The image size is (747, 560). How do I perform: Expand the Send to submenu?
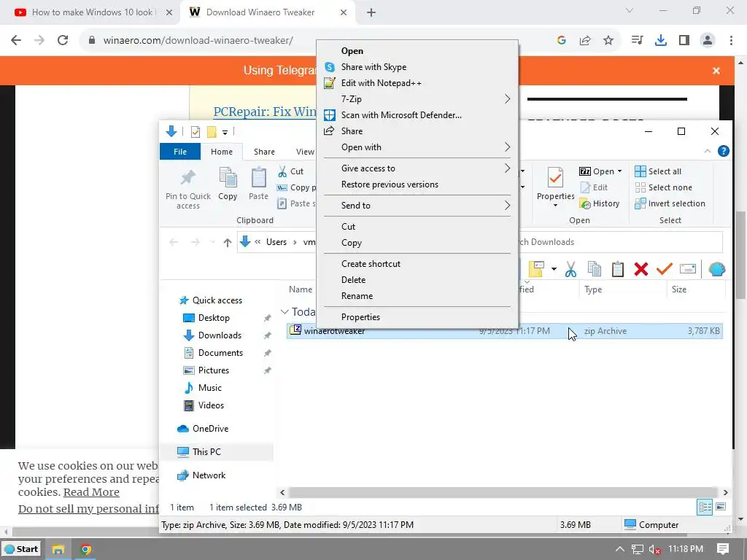pyautogui.click(x=417, y=205)
